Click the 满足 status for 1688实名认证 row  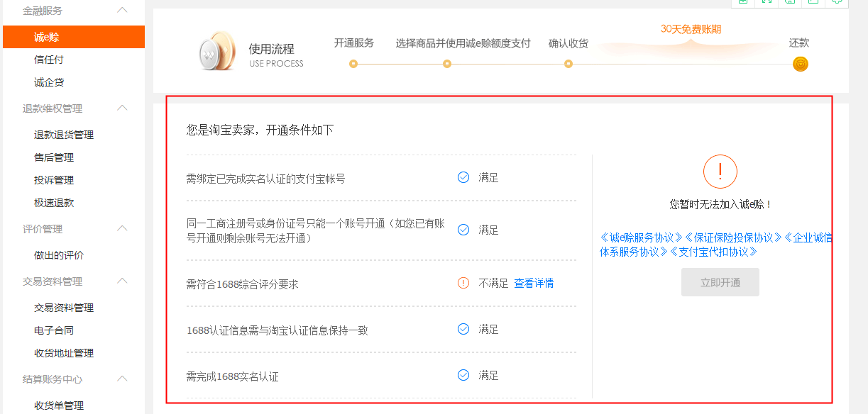[x=488, y=375]
